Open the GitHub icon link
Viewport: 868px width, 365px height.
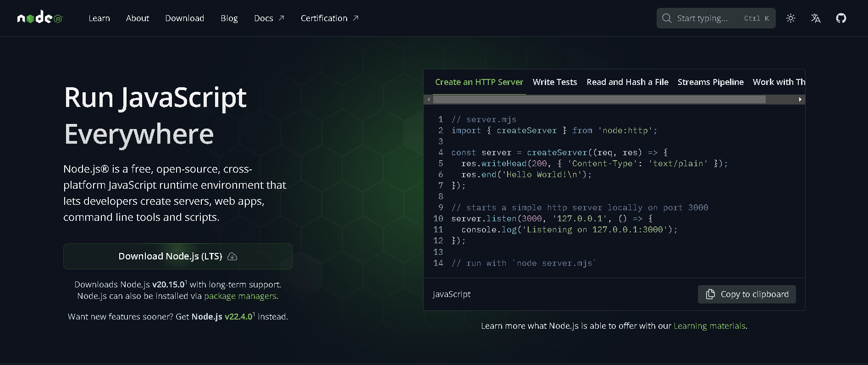point(841,18)
